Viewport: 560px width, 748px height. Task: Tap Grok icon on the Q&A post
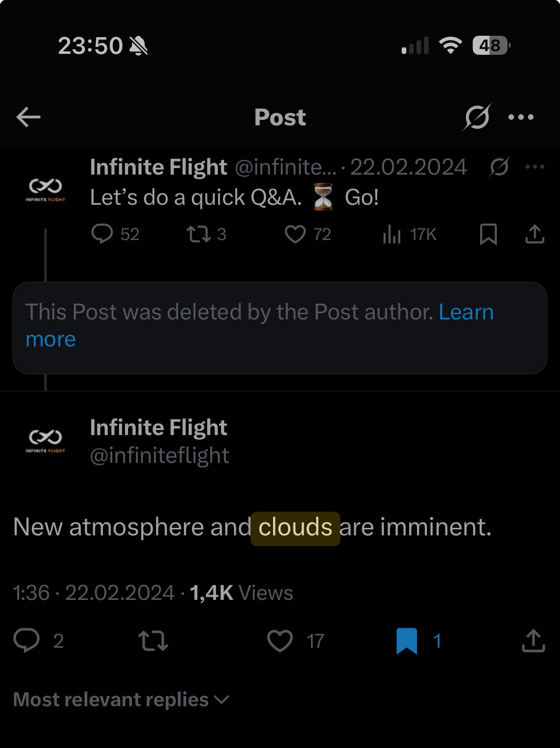[499, 167]
